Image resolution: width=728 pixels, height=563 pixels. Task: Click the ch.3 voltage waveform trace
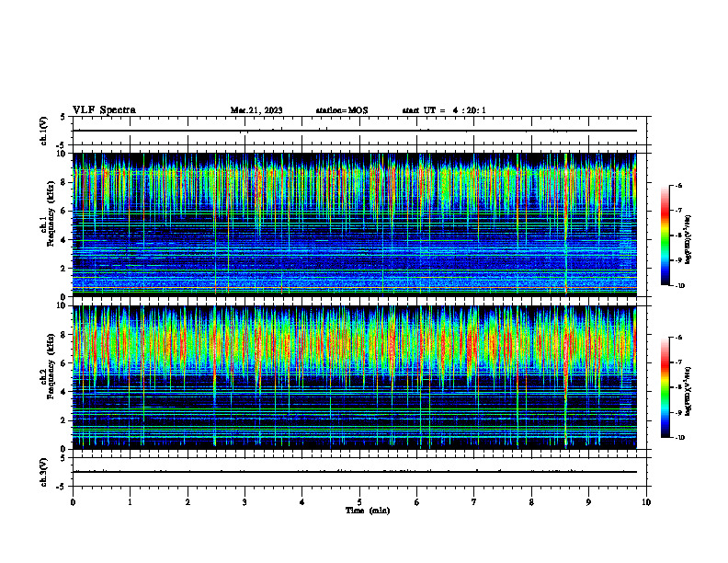click(x=354, y=472)
